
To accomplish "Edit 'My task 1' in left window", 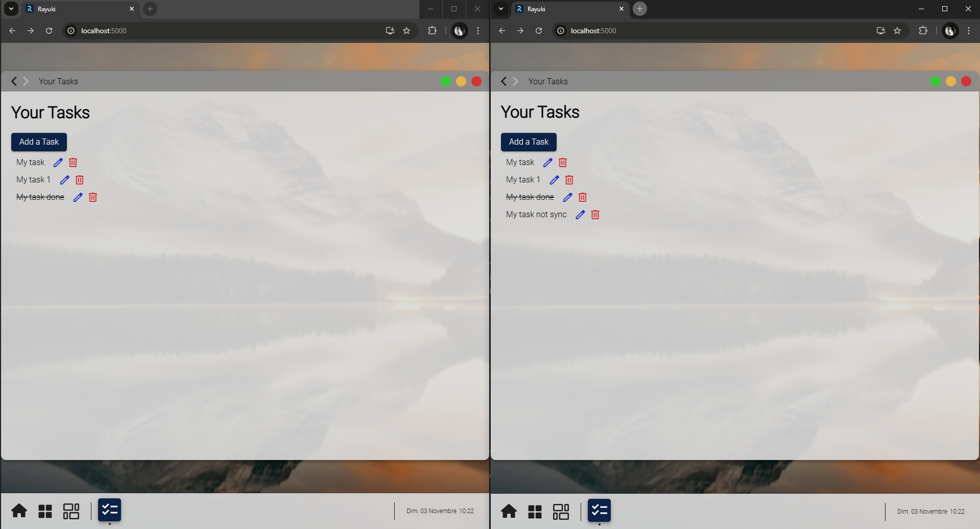I will point(64,180).
